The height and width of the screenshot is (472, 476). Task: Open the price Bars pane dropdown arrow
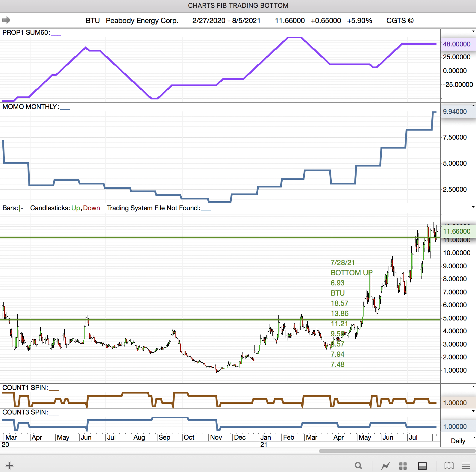(x=473, y=207)
